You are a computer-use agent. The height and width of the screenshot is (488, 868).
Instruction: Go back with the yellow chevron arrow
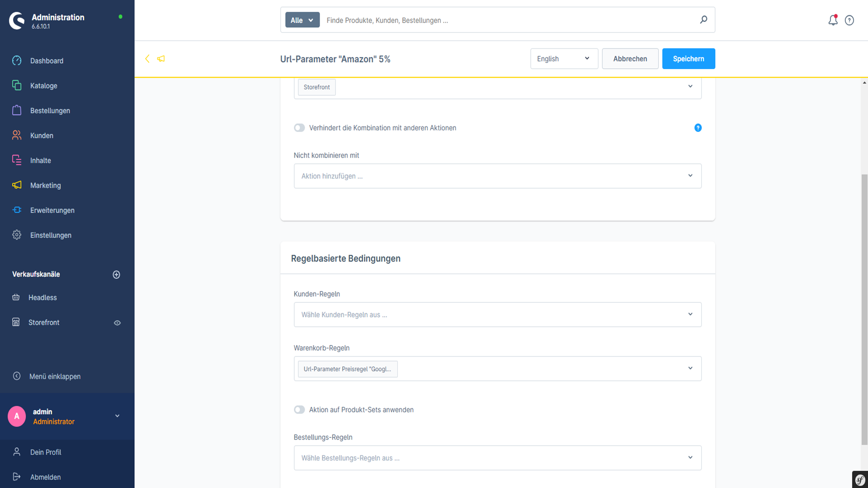click(x=147, y=59)
